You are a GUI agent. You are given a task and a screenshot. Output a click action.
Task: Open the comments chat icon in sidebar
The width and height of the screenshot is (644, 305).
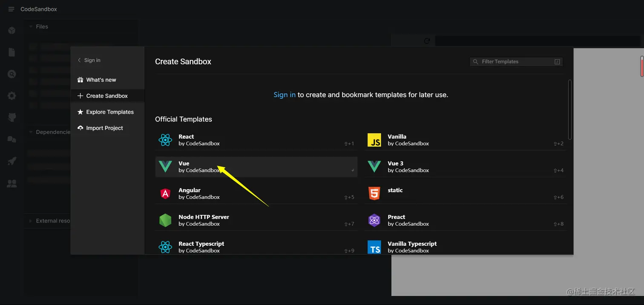click(12, 140)
